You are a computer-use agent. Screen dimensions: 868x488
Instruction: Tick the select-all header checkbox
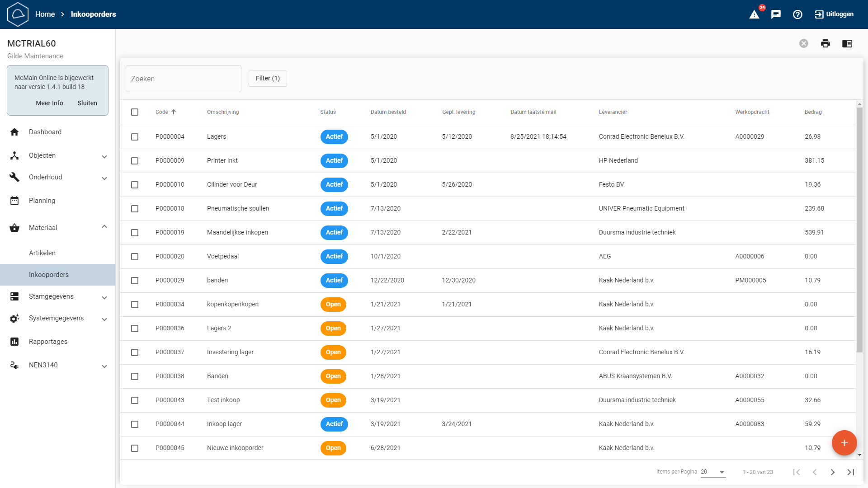pyautogui.click(x=135, y=112)
